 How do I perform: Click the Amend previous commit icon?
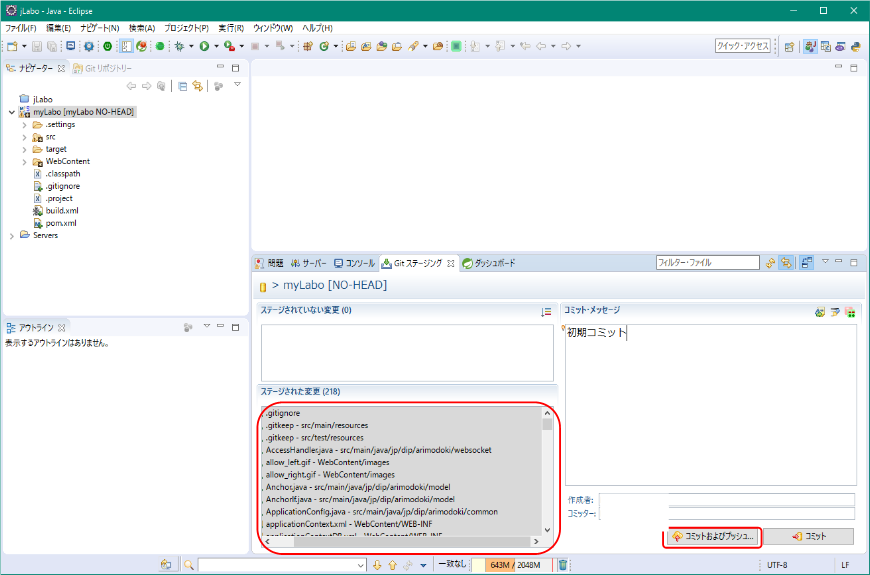pyautogui.click(x=820, y=312)
